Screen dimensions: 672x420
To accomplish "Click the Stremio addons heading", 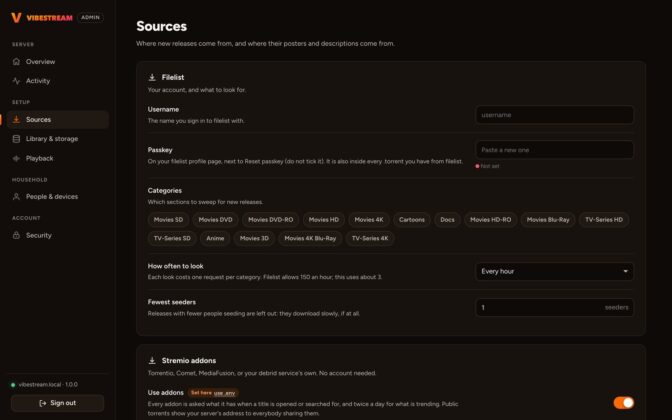I will tap(189, 360).
